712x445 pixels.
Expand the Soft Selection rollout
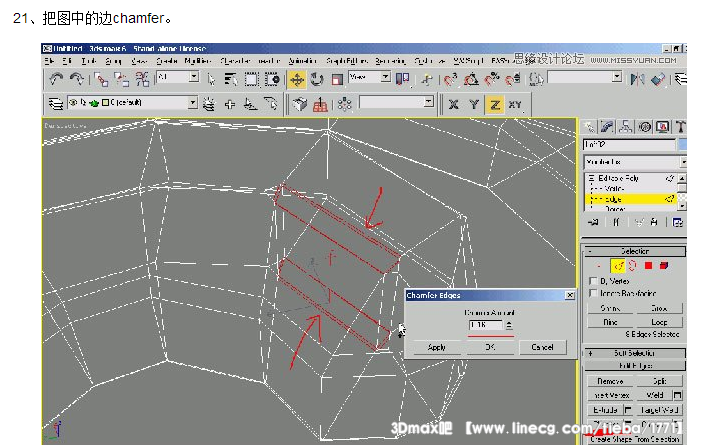click(590, 353)
